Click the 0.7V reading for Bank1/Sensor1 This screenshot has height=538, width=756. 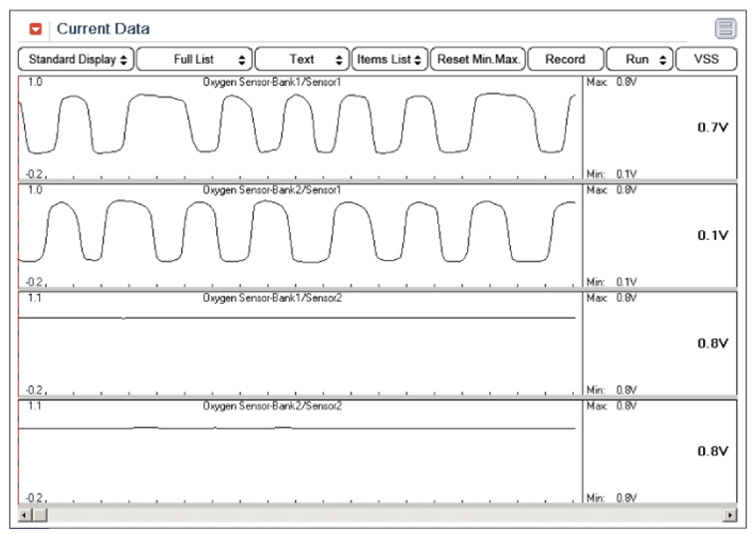712,128
